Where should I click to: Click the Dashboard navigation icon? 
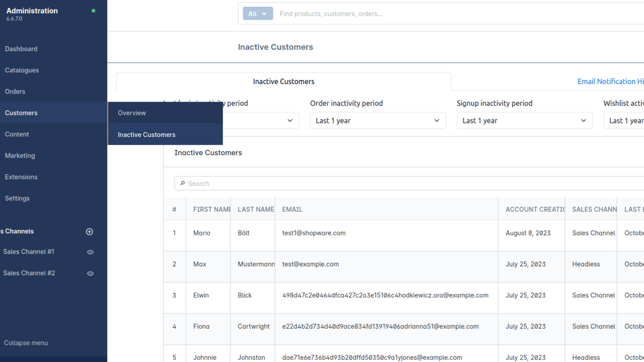tap(21, 49)
